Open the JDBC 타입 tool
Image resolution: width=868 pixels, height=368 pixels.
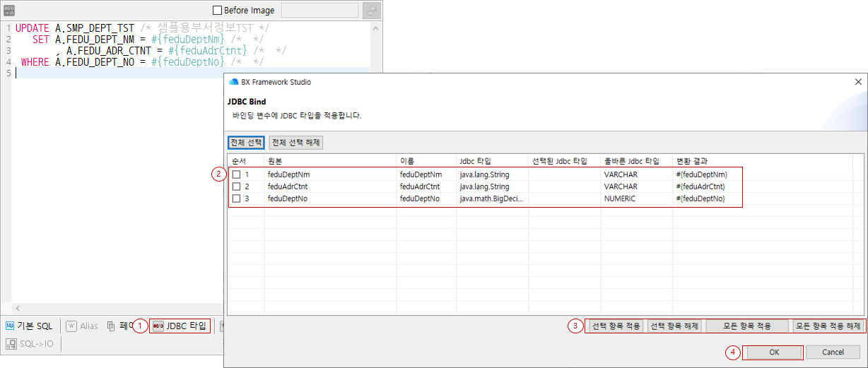(180, 326)
